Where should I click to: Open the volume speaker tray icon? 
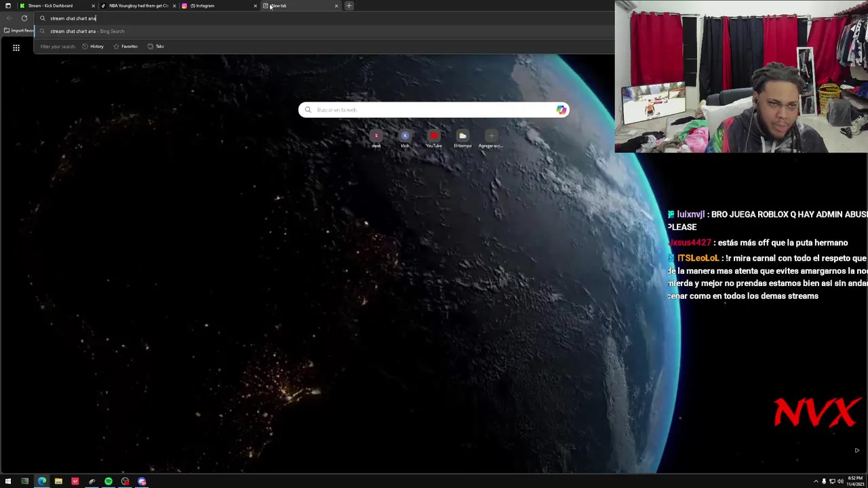pos(840,481)
